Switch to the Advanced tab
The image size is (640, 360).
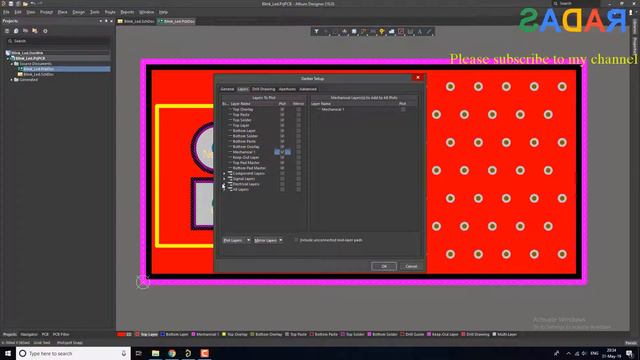pos(308,89)
